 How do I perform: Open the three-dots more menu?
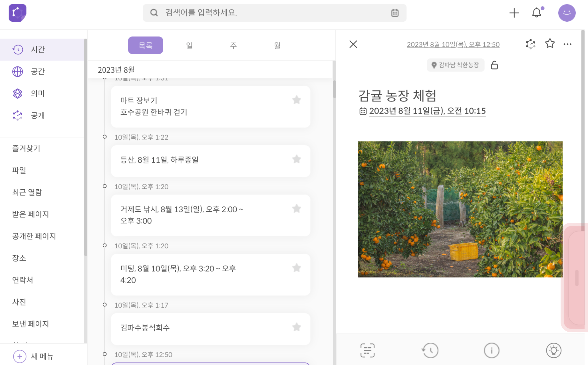click(567, 44)
